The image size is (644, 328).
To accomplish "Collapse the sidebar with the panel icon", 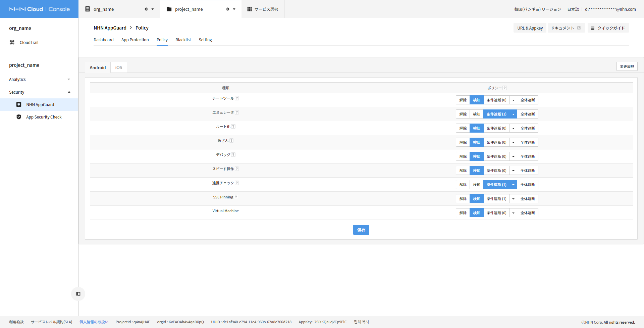I will pos(78,294).
